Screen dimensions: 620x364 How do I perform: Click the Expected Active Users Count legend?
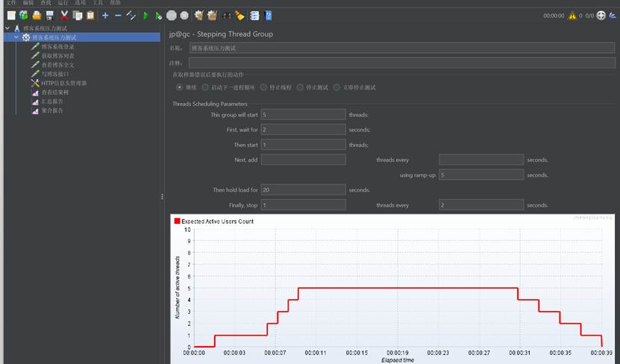click(x=214, y=222)
